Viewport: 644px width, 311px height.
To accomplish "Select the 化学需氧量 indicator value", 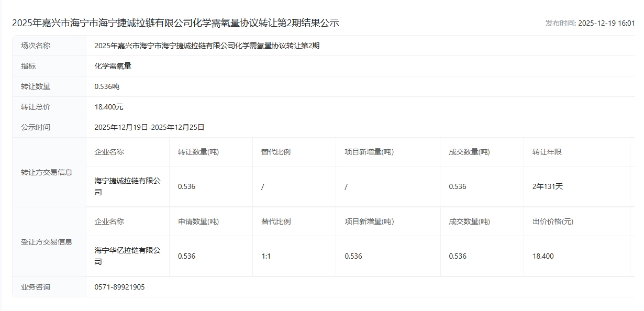I will click(113, 66).
